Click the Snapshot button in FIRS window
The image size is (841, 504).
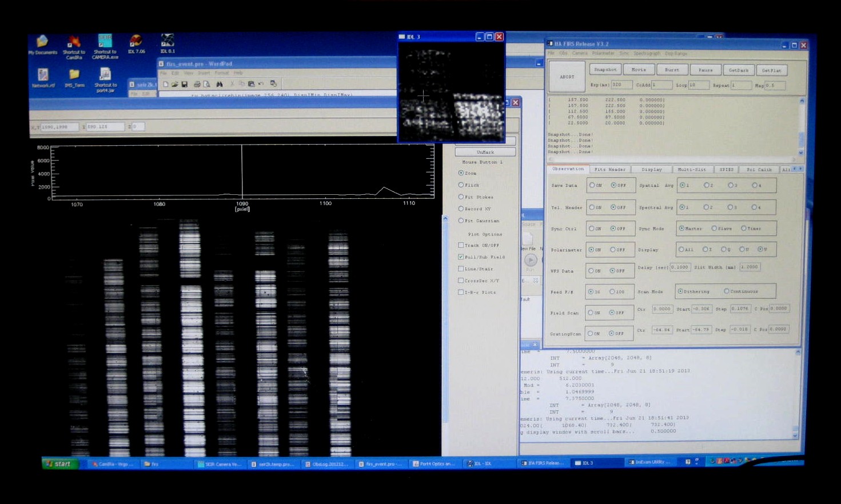tap(605, 70)
